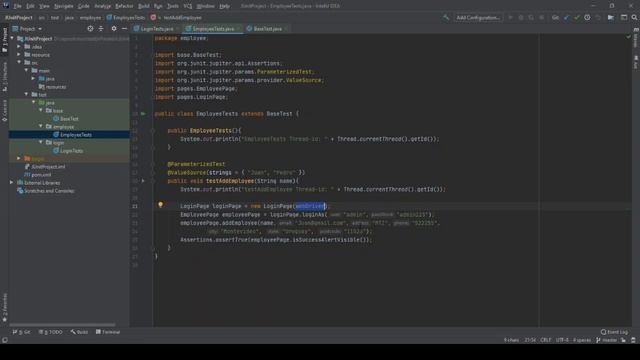Open Project panel settings gear
The height and width of the screenshot is (360, 640).
pyautogui.click(x=114, y=29)
